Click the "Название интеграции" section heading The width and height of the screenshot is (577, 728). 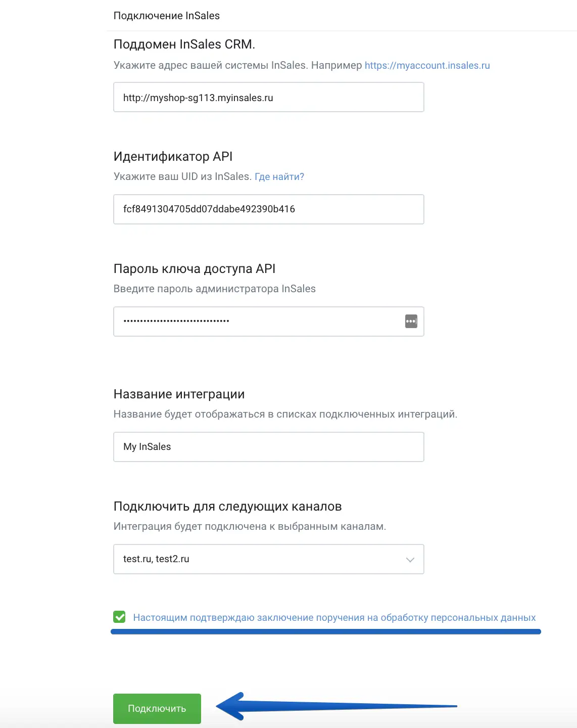click(x=179, y=394)
